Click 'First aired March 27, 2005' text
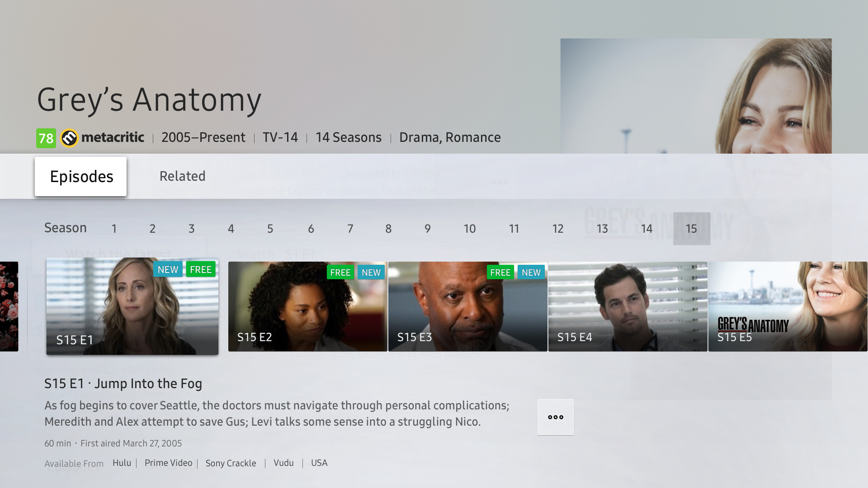The image size is (868, 488). point(131,443)
